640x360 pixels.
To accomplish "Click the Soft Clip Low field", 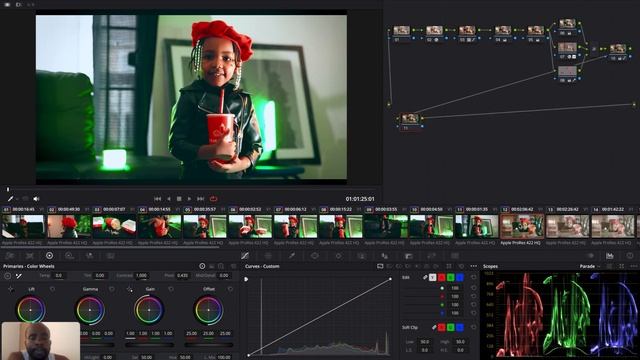I will tap(424, 342).
